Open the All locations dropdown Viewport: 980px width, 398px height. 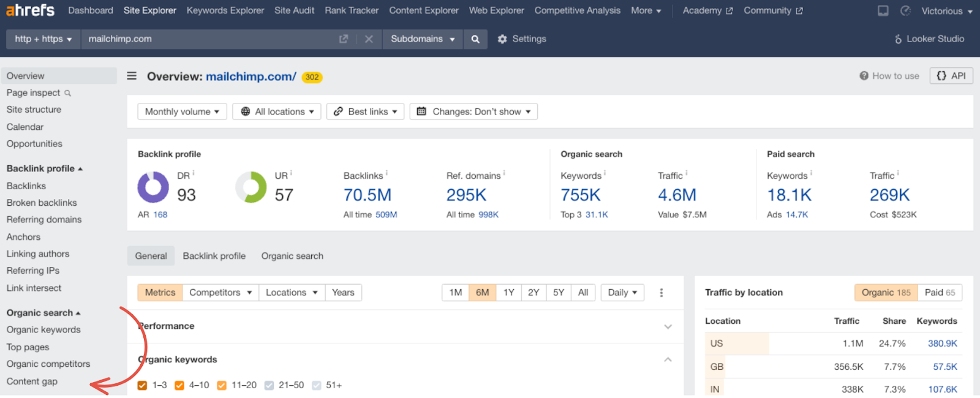click(x=277, y=111)
